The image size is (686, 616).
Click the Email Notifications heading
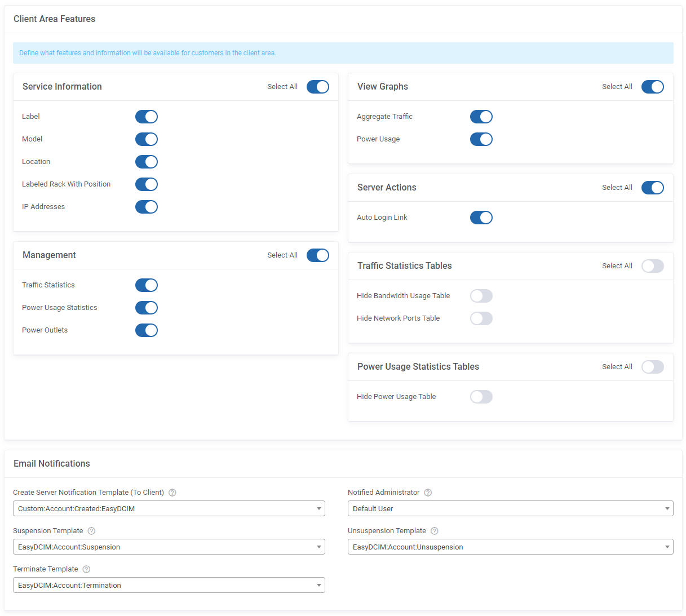pos(52,464)
